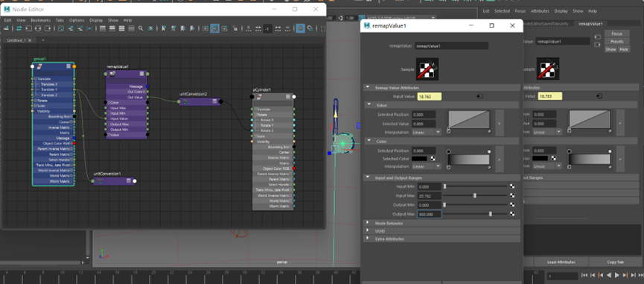644x284 pixels.
Task: Select the connected mode node view icon
Action: tap(112, 28)
